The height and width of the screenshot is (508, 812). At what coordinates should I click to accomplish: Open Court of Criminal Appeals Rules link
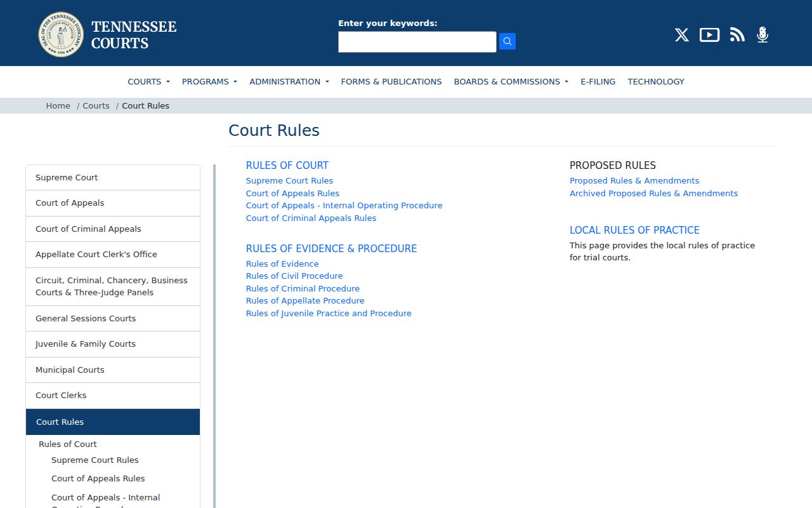(x=311, y=218)
